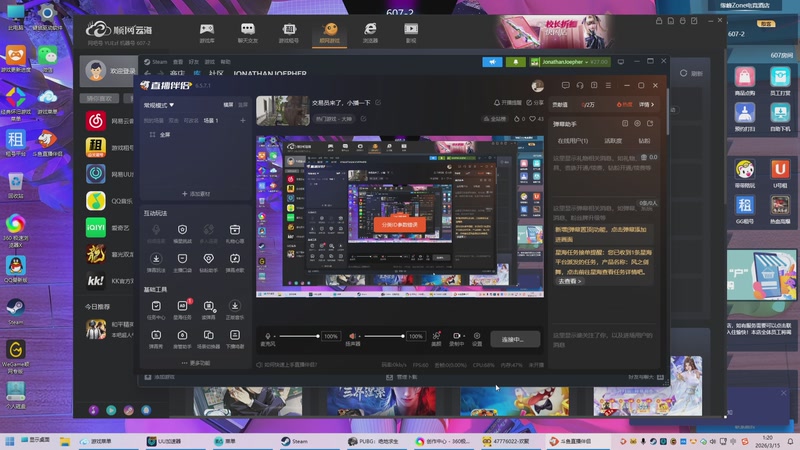
Task: Open the 场景切换器 scene switcher tool
Action: pos(208,339)
